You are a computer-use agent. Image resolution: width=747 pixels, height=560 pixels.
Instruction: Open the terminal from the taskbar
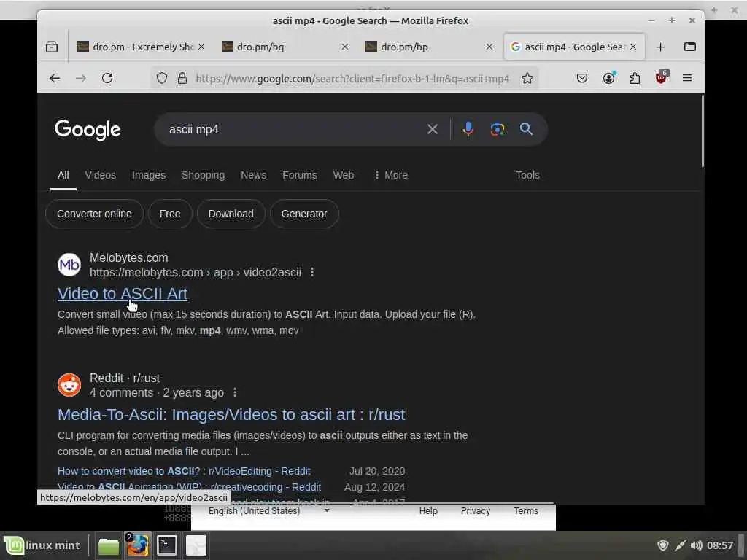point(167,545)
